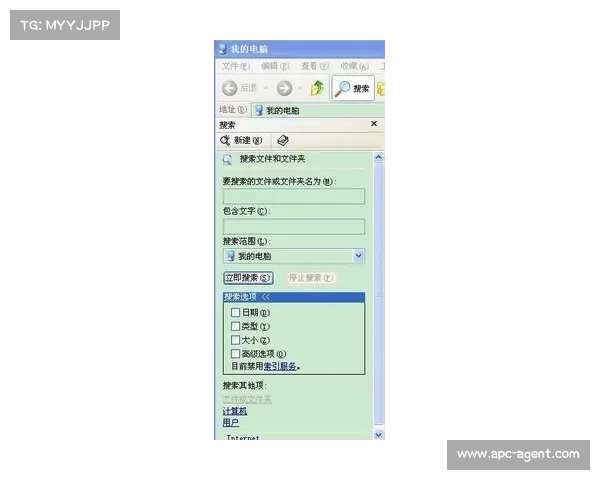Open the View (查看) menu
Screen dimensions: 600x480
pyautogui.click(x=315, y=66)
